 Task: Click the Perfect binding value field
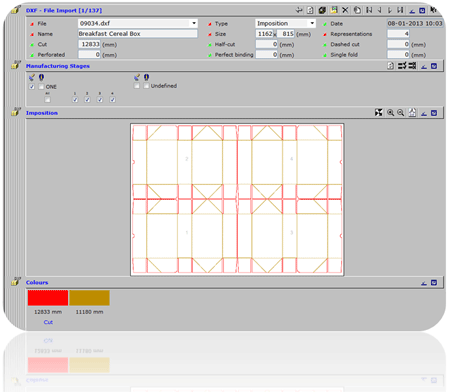coord(267,54)
